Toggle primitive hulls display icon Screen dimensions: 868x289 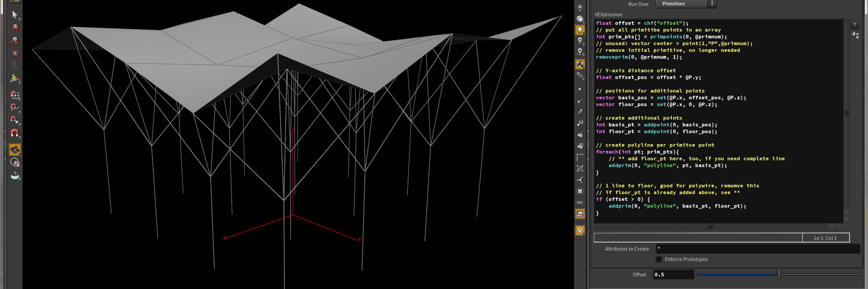pyautogui.click(x=580, y=157)
